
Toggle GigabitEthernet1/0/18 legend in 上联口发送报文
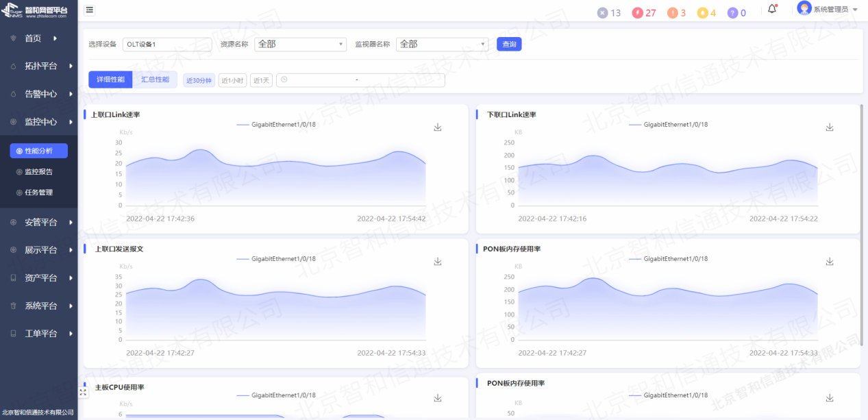coord(276,259)
